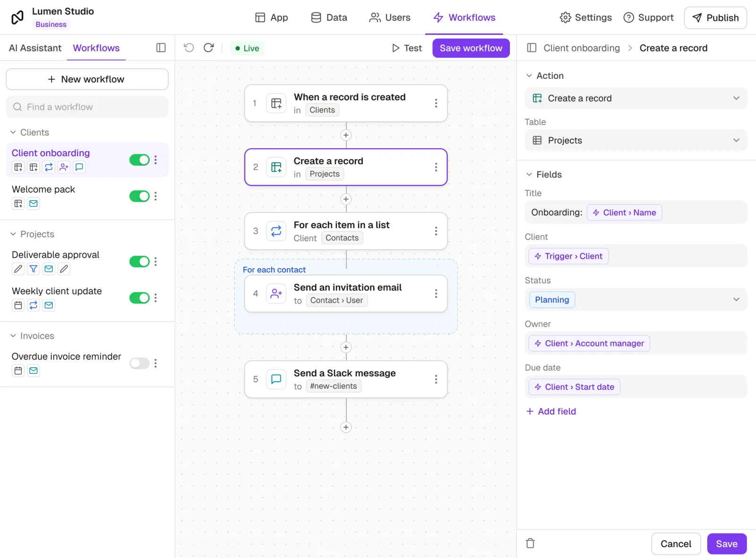Viewport: 756px width, 558px height.
Task: Click the Lumen Studio logo icon
Action: 17,17
